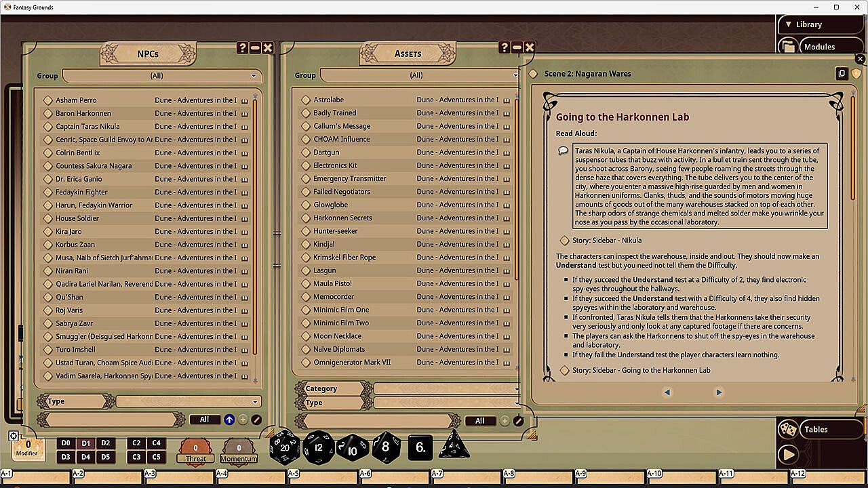
Task: Select the A-9 hotkey slot
Action: [612, 479]
